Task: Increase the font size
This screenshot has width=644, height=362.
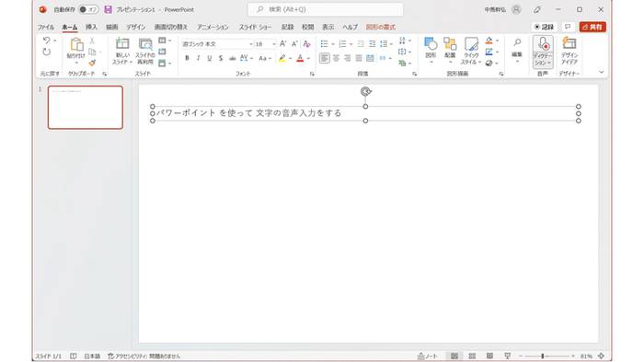Action: [282, 44]
